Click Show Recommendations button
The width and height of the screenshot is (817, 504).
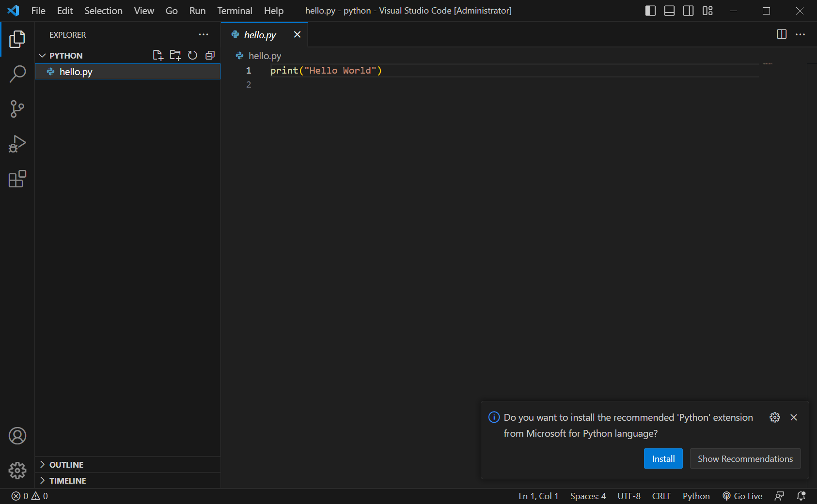(745, 458)
